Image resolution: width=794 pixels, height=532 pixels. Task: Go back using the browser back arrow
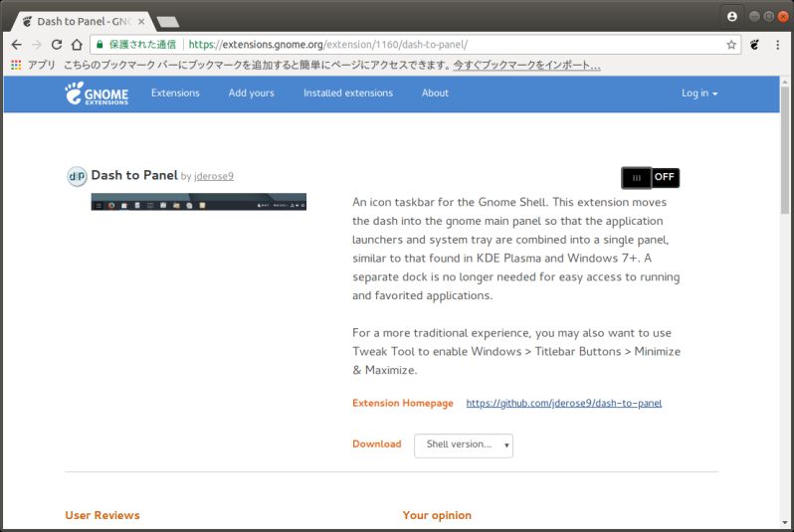pos(16,45)
